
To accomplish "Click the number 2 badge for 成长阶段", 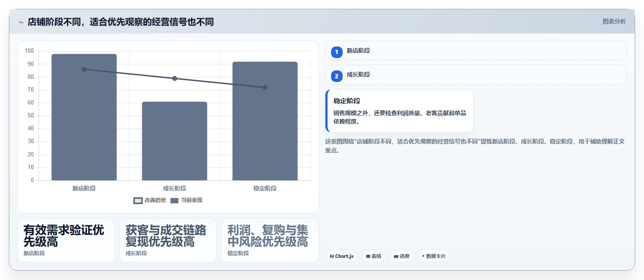I will 336,76.
